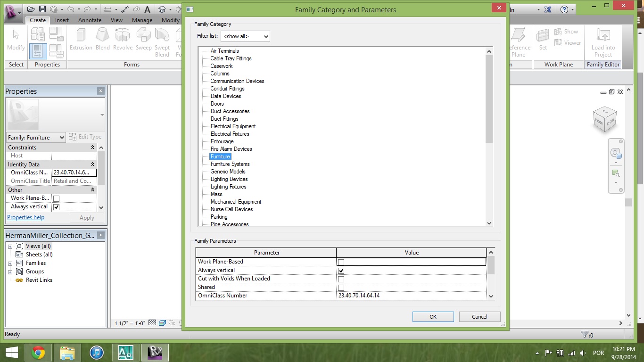Switch to the Insert ribbon tab
This screenshot has height=362, width=644.
pyautogui.click(x=62, y=20)
